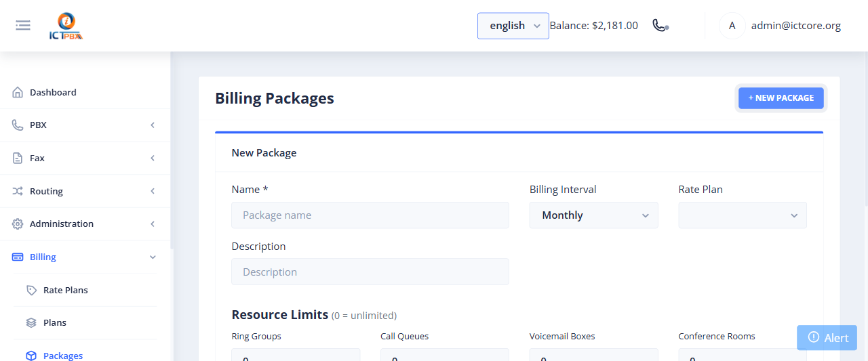Viewport: 868px width, 361px height.
Task: Open the Routing menu item
Action: 85,191
